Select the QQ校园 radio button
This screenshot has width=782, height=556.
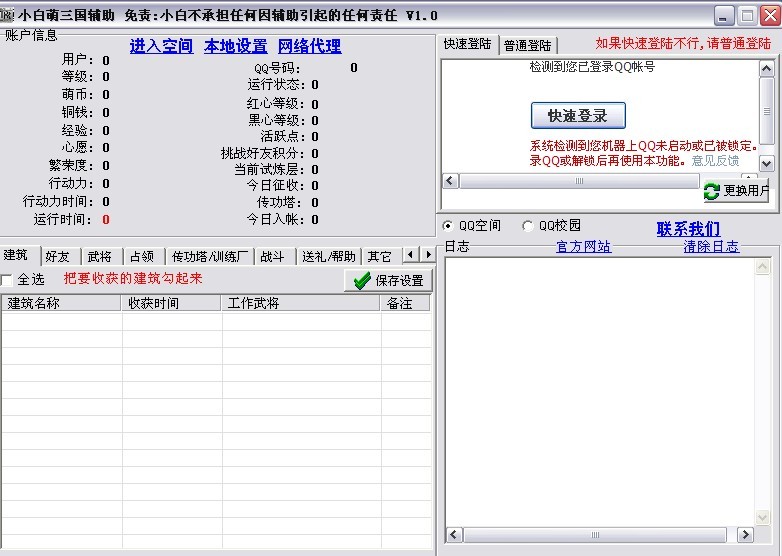(x=528, y=226)
